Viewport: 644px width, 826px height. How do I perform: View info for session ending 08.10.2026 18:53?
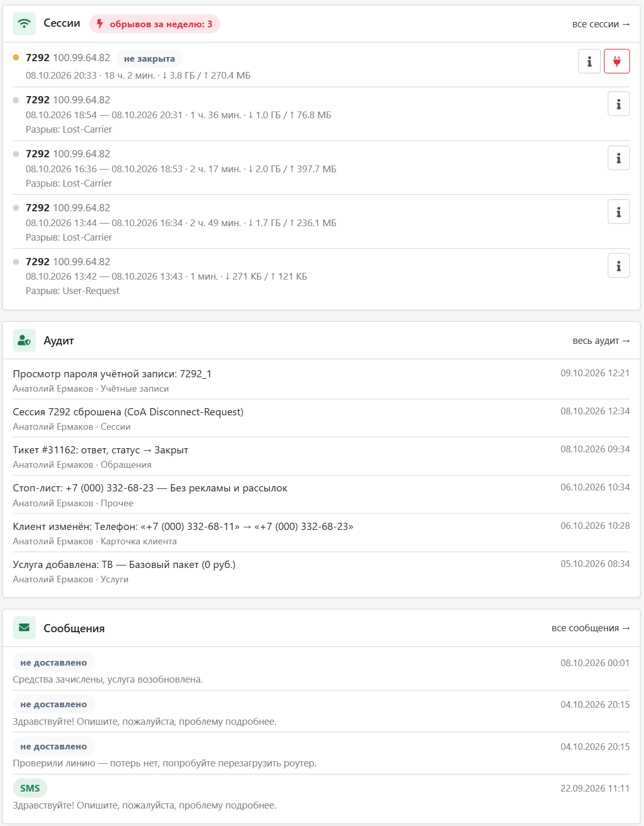619,158
